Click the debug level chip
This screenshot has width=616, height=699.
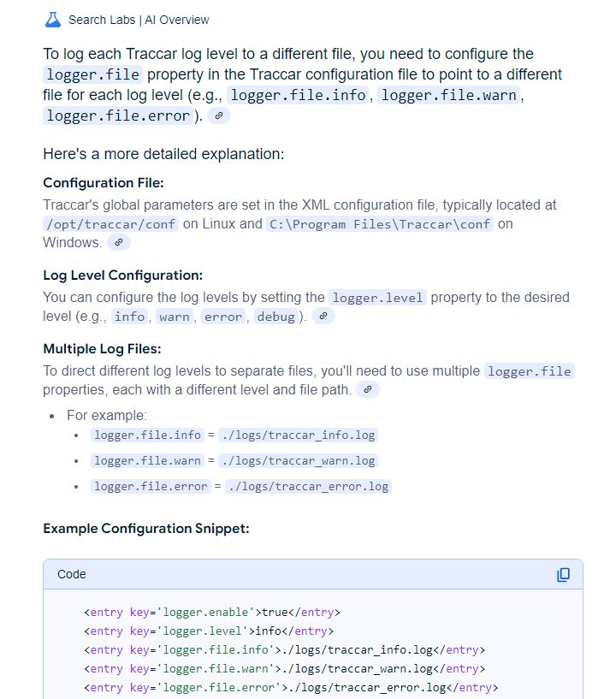coord(275,317)
